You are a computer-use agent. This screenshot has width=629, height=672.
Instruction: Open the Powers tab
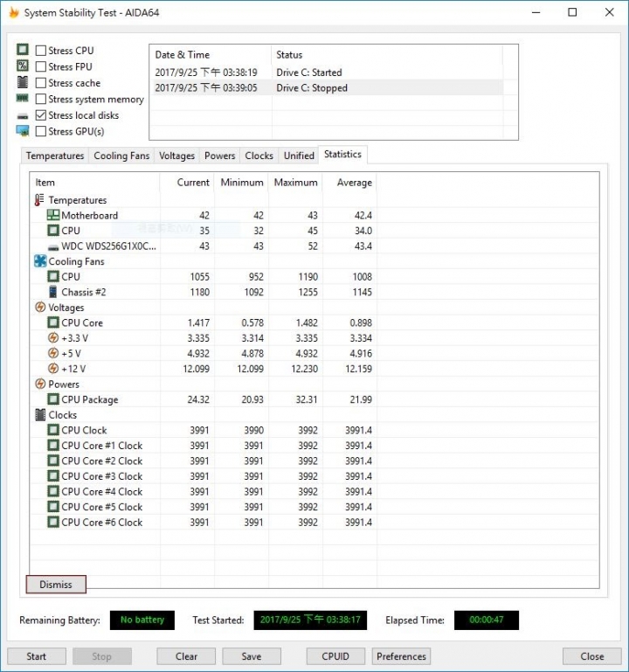tap(220, 156)
